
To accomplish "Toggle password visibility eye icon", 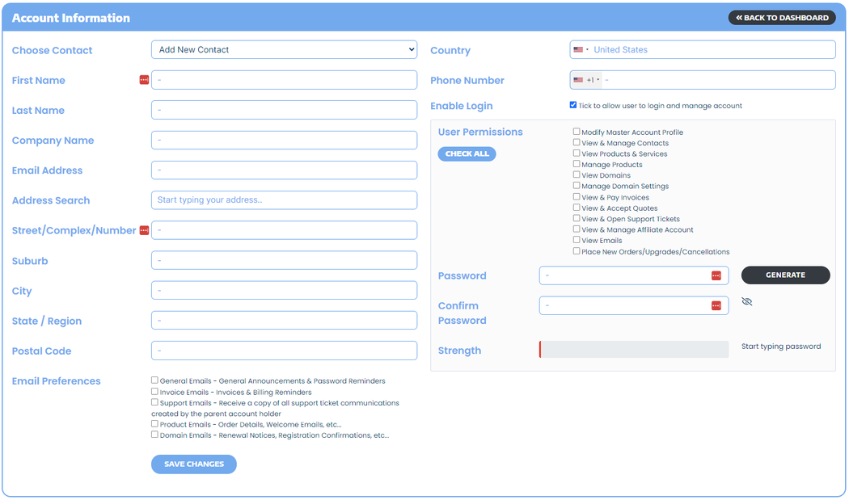I will coord(748,302).
